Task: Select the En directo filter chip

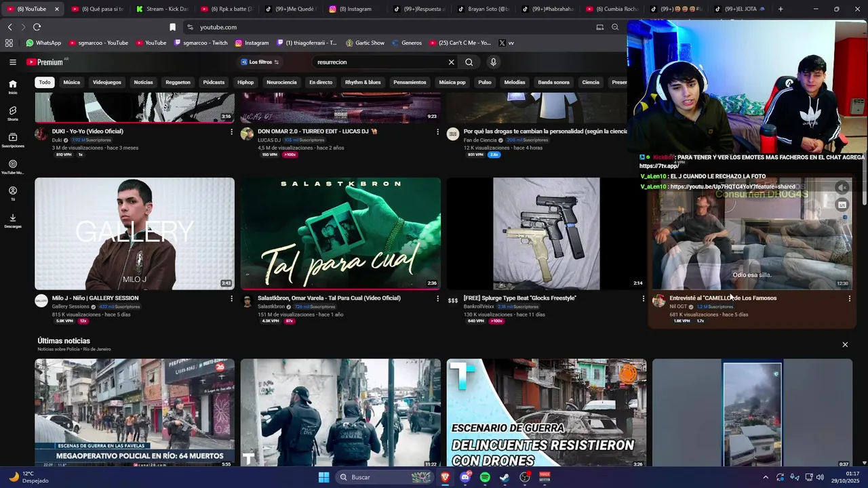Action: click(321, 82)
